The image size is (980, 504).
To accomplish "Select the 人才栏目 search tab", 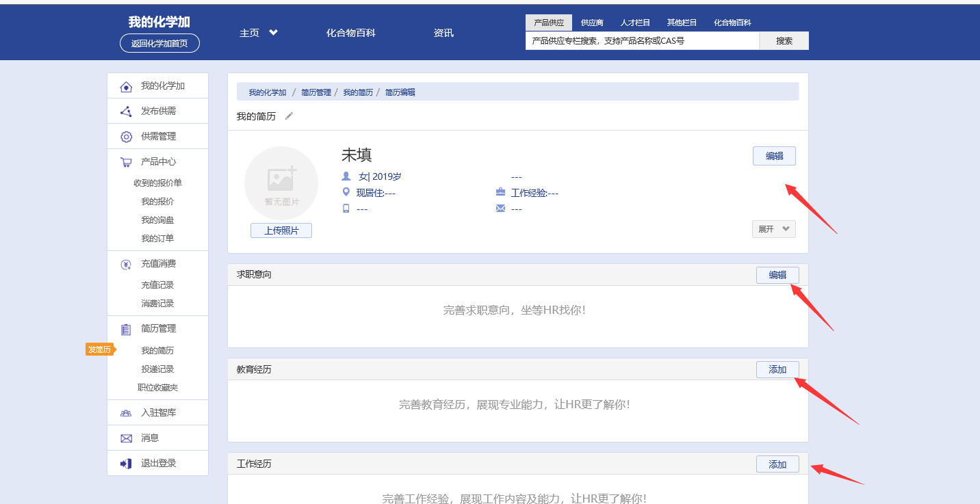I will (635, 23).
